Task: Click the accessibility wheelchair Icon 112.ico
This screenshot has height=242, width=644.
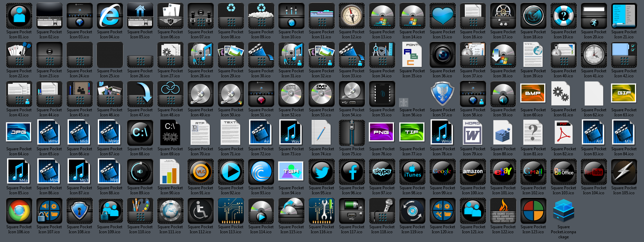Action: tap(201, 211)
